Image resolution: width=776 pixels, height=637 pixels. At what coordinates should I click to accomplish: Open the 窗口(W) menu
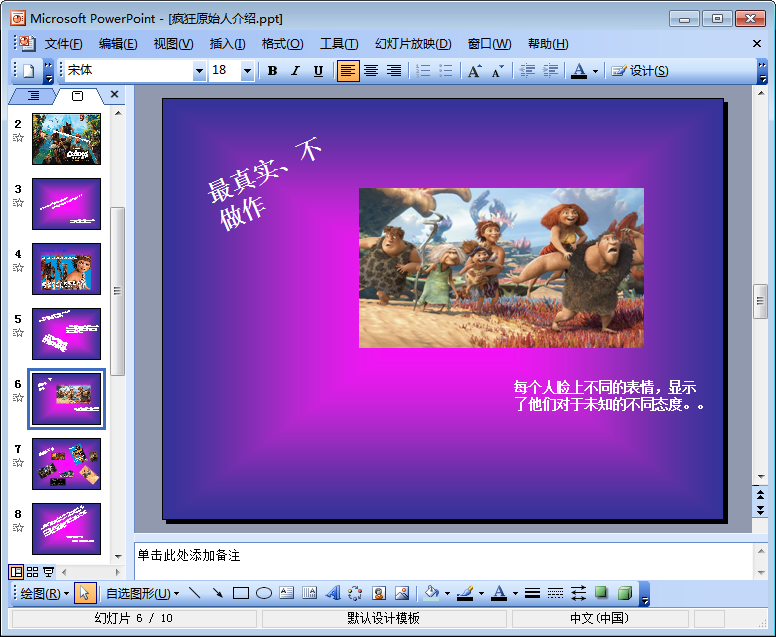pos(489,44)
